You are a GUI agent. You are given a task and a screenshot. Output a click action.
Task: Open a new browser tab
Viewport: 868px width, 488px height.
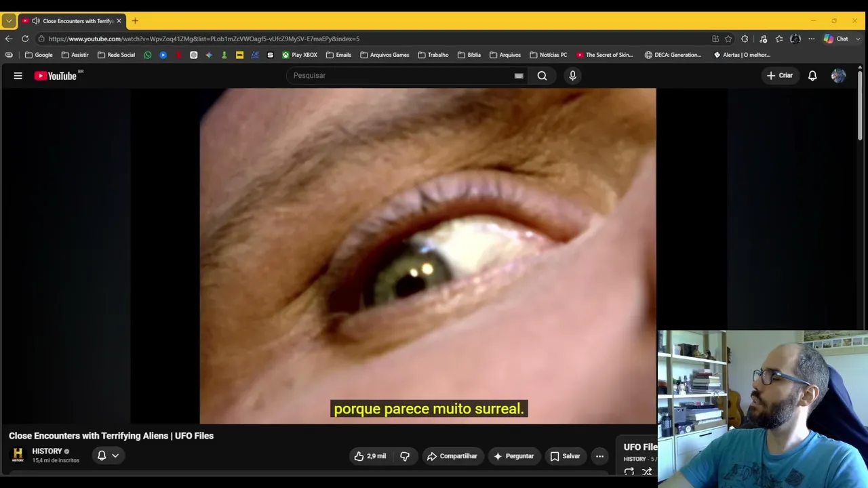134,21
